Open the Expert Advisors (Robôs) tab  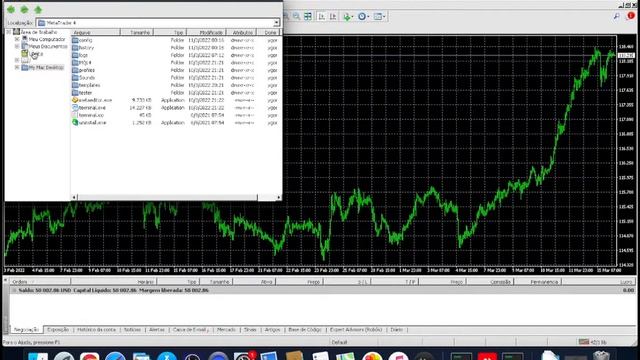click(356, 329)
